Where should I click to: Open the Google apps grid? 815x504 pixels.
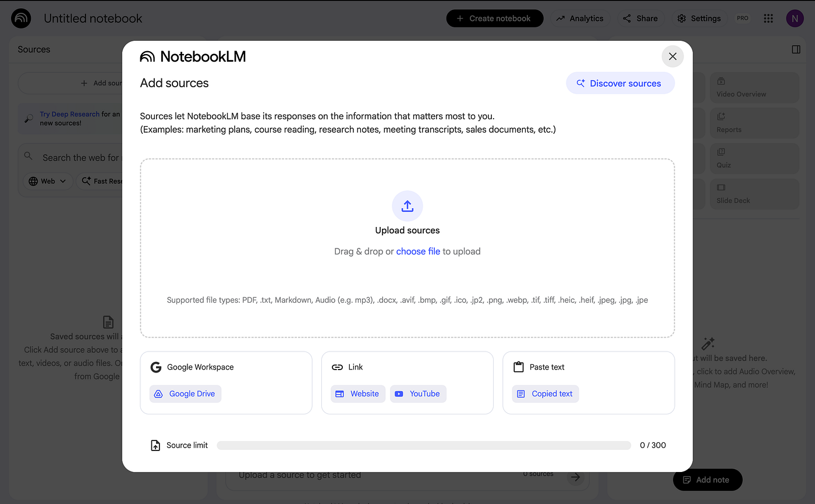coord(768,19)
